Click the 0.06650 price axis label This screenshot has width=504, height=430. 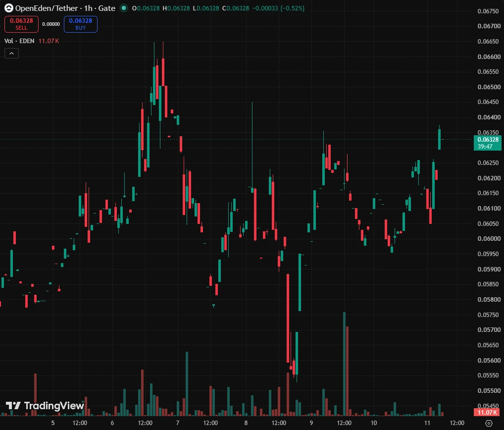point(489,42)
